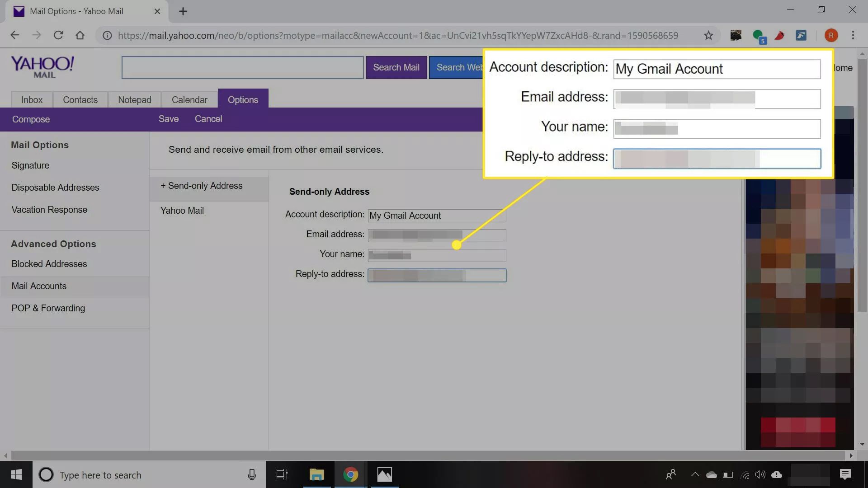The image size is (868, 488).
Task: Select the Options tab
Action: [243, 99]
